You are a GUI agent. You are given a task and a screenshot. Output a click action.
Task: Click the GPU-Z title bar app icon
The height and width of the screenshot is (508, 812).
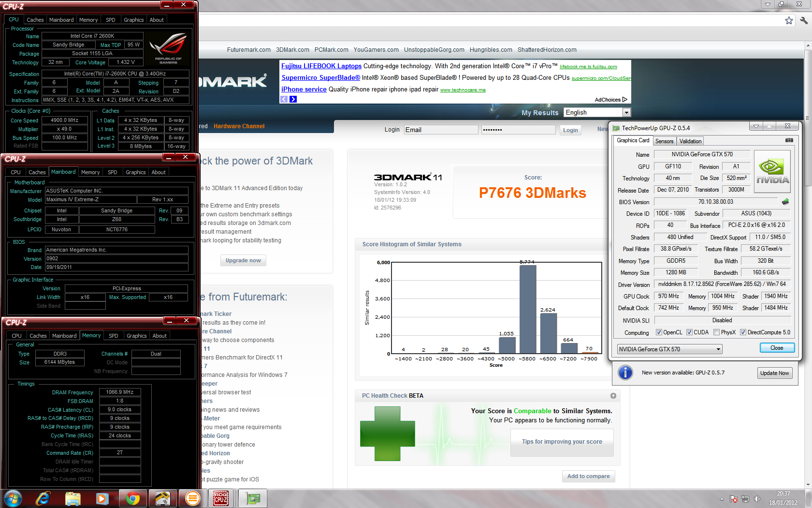coord(616,128)
